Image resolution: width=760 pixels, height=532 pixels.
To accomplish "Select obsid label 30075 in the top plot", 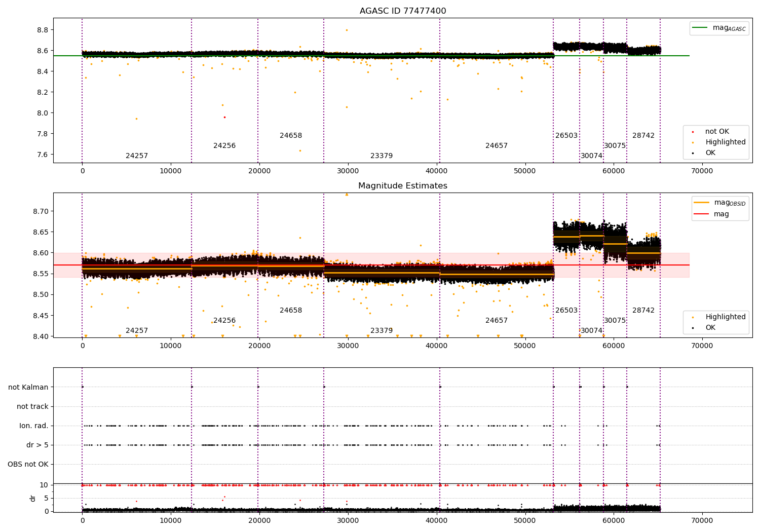I will pyautogui.click(x=615, y=146).
